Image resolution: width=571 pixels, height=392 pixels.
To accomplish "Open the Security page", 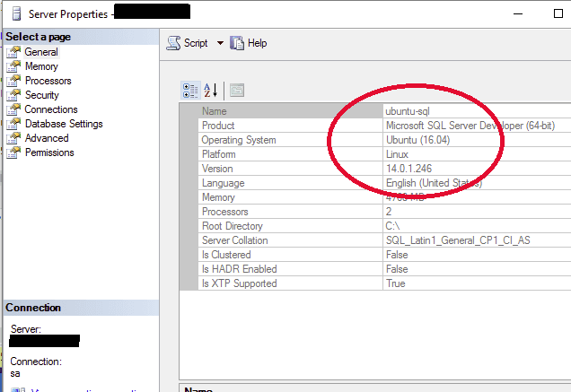I will 42,95.
